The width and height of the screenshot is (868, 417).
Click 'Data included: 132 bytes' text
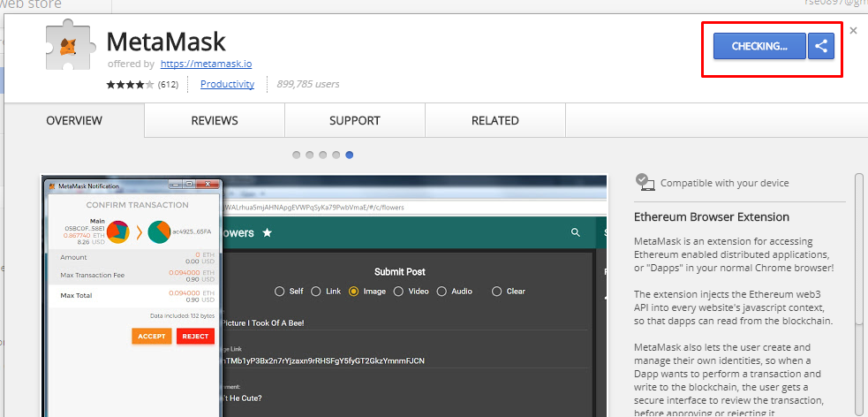click(182, 315)
